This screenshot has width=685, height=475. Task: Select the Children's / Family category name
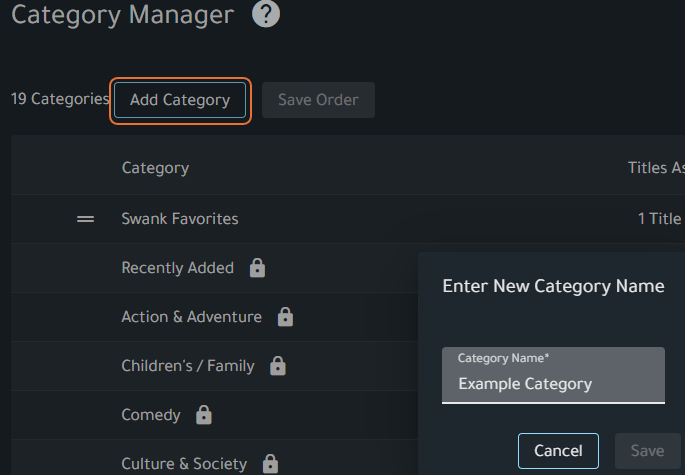188,366
